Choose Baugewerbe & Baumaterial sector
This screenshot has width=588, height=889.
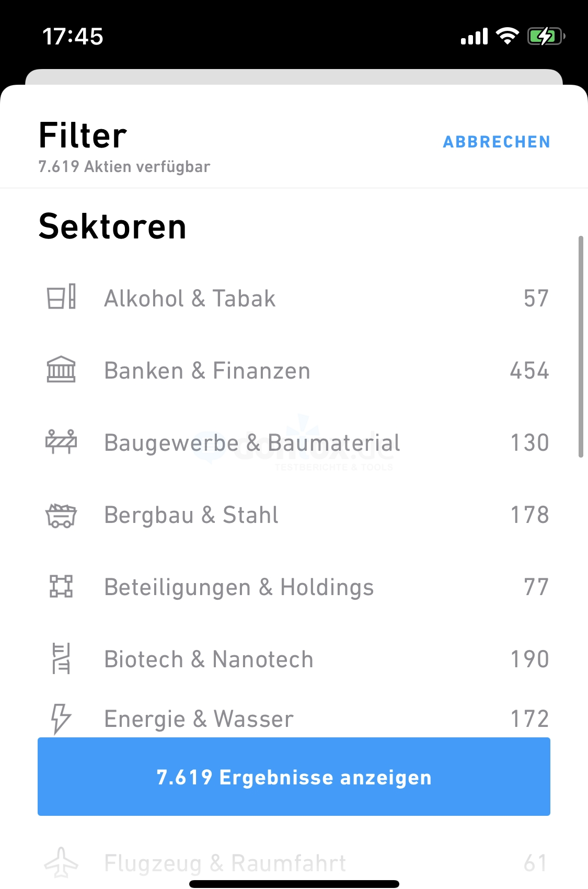(294, 442)
